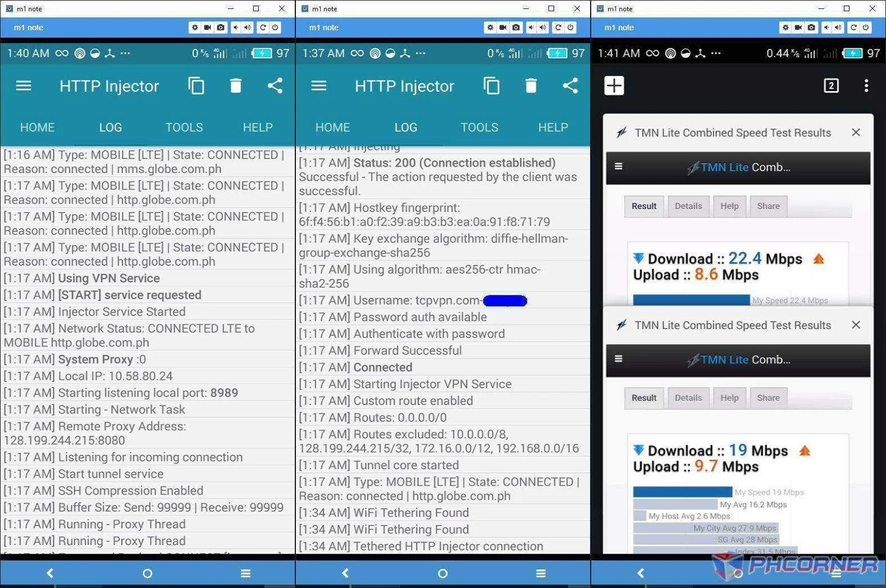Switch to HOME tab in 1:37 AM window
This screenshot has height=588, width=886.
pos(332,128)
